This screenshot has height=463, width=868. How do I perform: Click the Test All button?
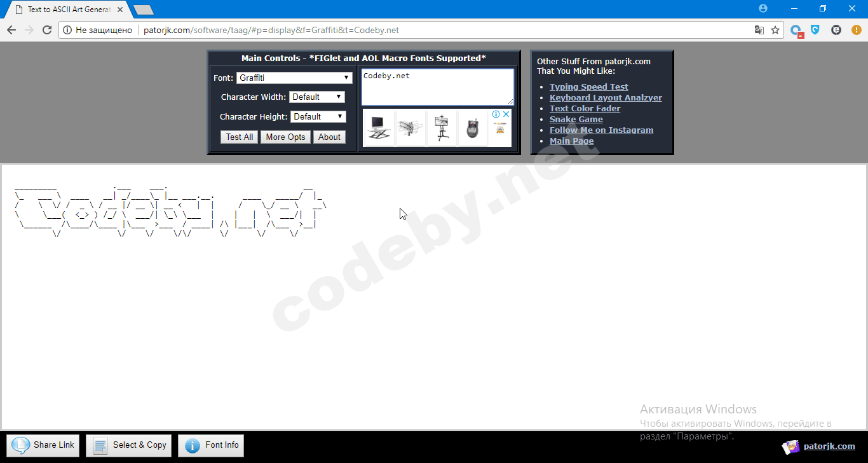(240, 137)
